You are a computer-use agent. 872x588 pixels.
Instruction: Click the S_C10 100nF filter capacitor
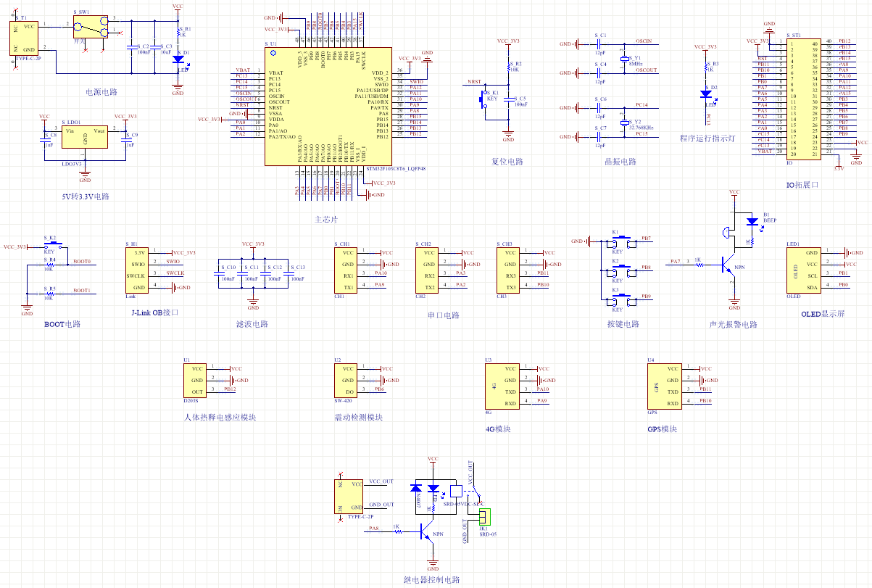coord(218,273)
